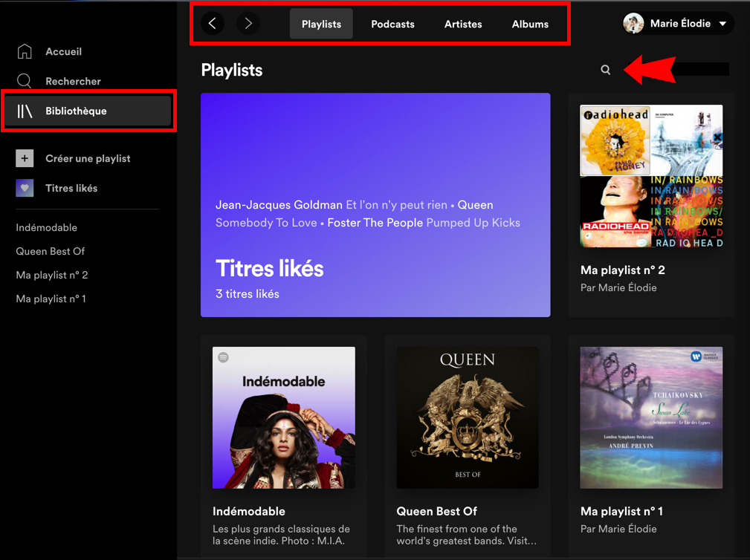Open the Marie Élodie account dropdown
750x560 pixels.
pyautogui.click(x=722, y=24)
